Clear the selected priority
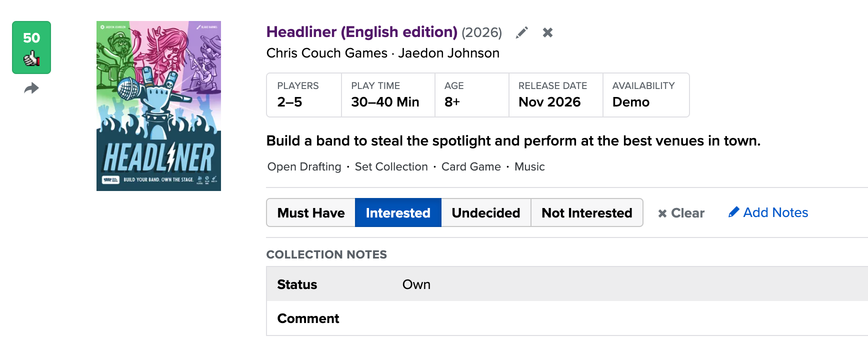The width and height of the screenshot is (868, 356). coord(681,213)
